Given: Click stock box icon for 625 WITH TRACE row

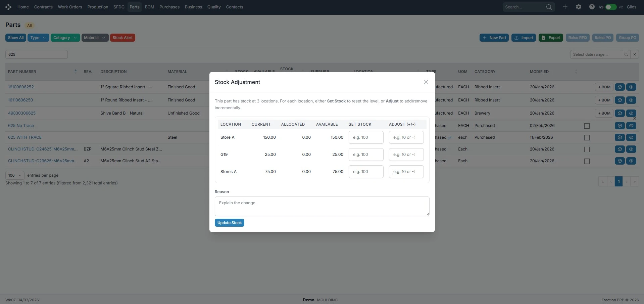Looking at the screenshot, I should (620, 137).
